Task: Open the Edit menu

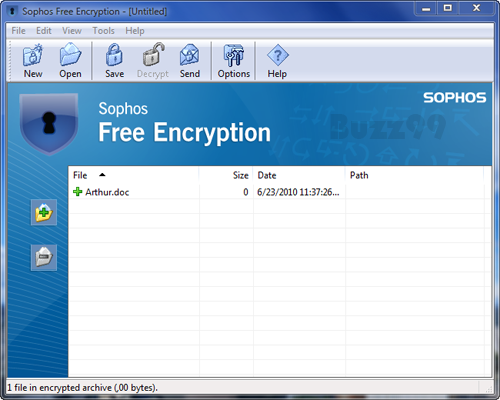Action: 44,31
